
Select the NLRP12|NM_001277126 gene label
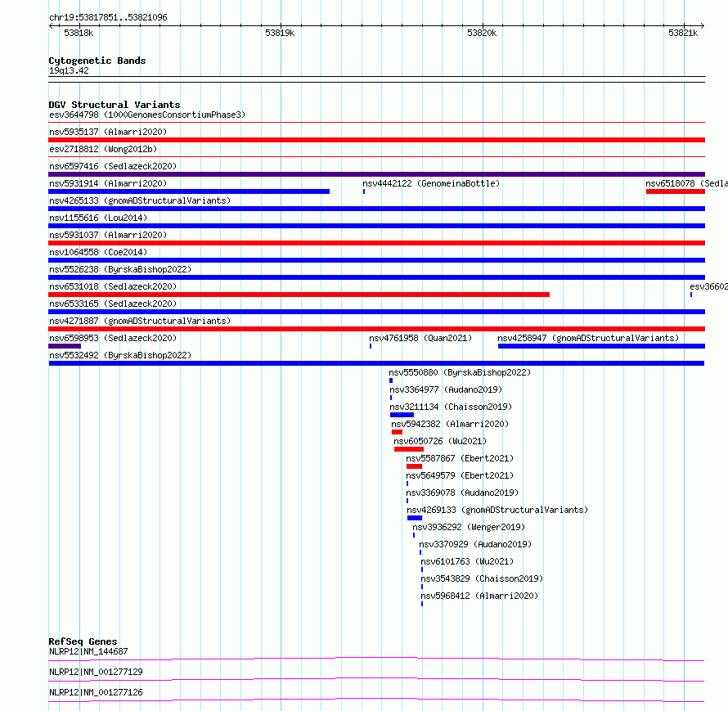pos(96,692)
